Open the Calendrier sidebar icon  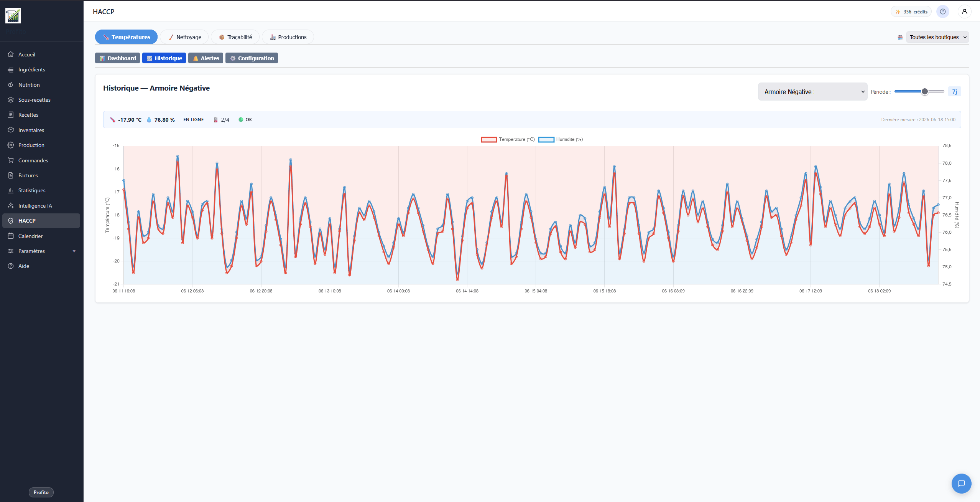point(11,236)
